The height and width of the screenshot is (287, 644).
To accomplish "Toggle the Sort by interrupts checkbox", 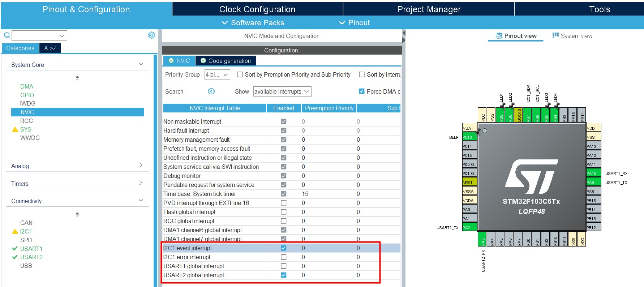I will pyautogui.click(x=361, y=74).
